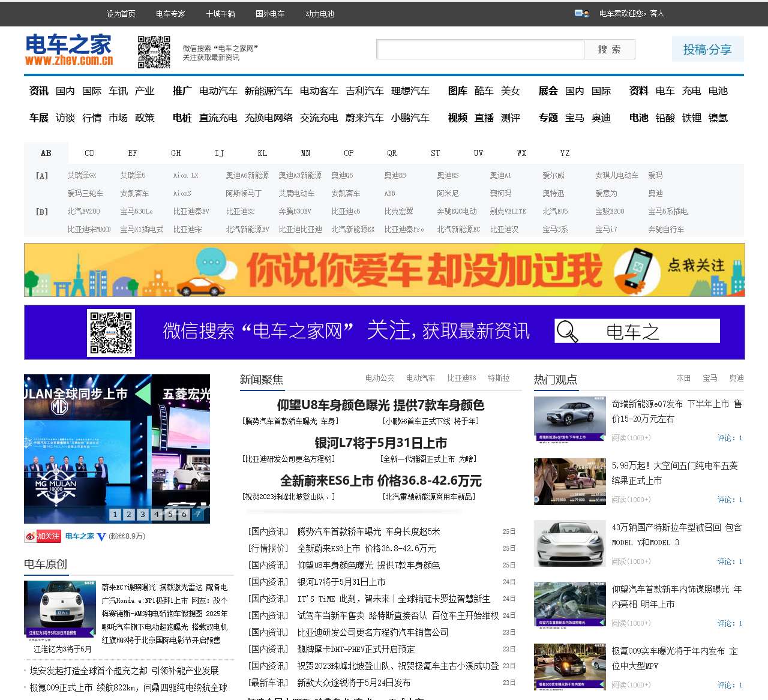Open 动力电池 in top menu
This screenshot has height=700, width=768.
[320, 14]
